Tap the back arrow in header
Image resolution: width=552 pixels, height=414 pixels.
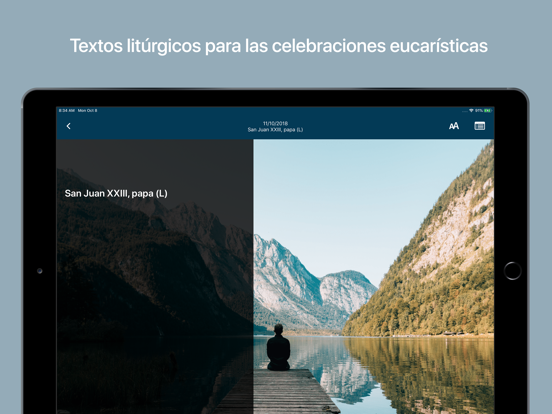69,126
